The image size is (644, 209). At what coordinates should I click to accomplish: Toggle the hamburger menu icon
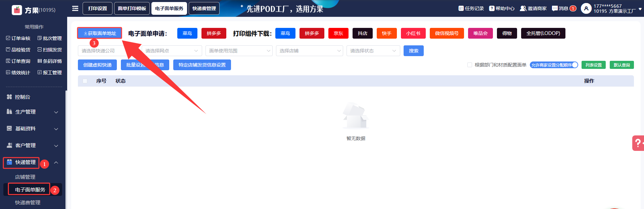point(75,8)
